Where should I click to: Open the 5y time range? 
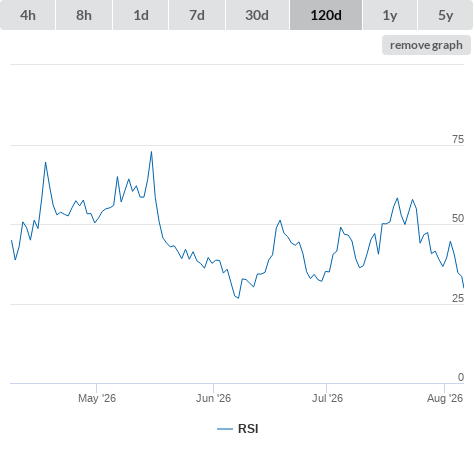point(445,15)
